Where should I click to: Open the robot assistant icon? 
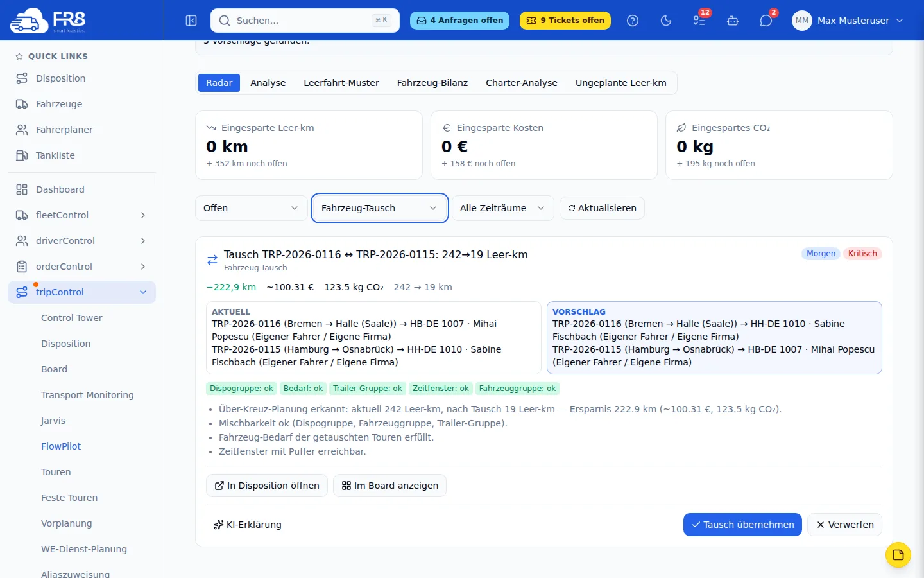pyautogui.click(x=733, y=21)
